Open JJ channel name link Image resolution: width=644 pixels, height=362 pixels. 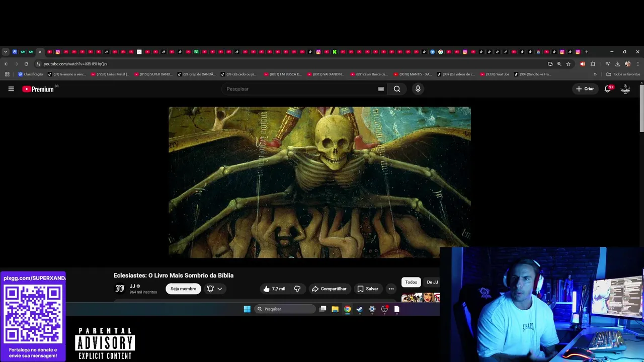[x=132, y=286]
